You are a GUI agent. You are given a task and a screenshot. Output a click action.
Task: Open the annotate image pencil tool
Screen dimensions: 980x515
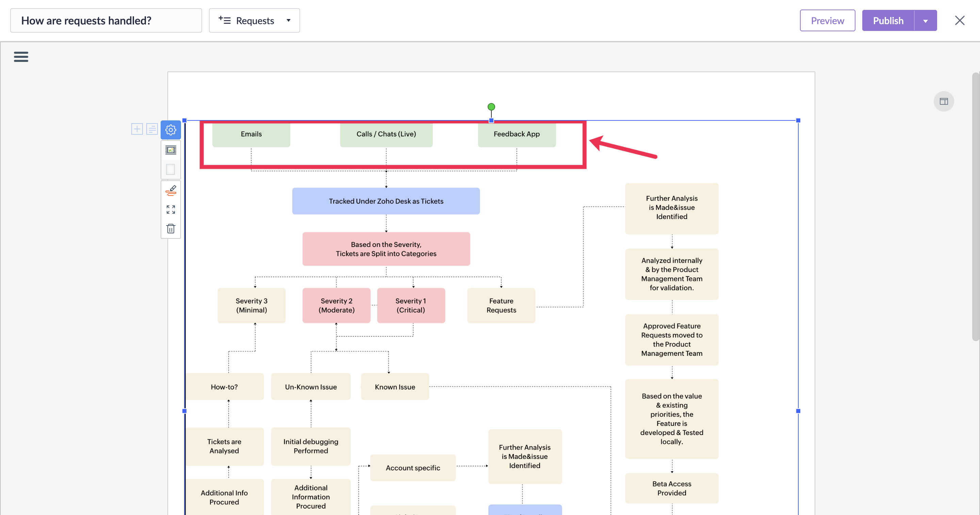(x=170, y=190)
